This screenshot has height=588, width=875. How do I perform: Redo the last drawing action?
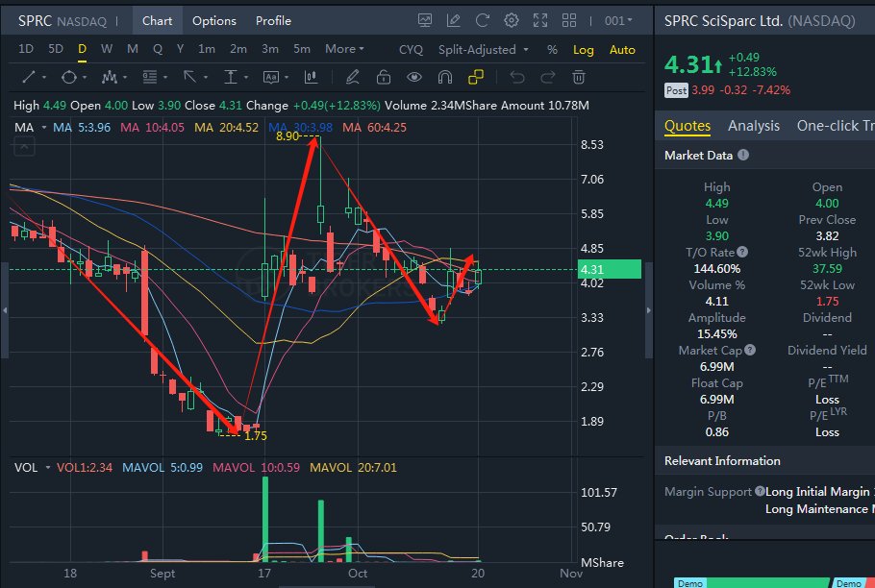[x=548, y=77]
